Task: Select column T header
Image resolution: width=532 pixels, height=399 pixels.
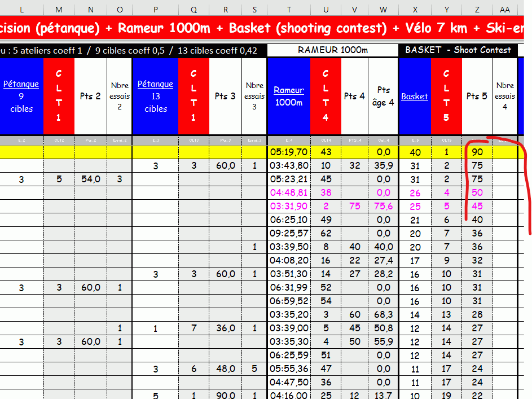Action: coord(289,10)
